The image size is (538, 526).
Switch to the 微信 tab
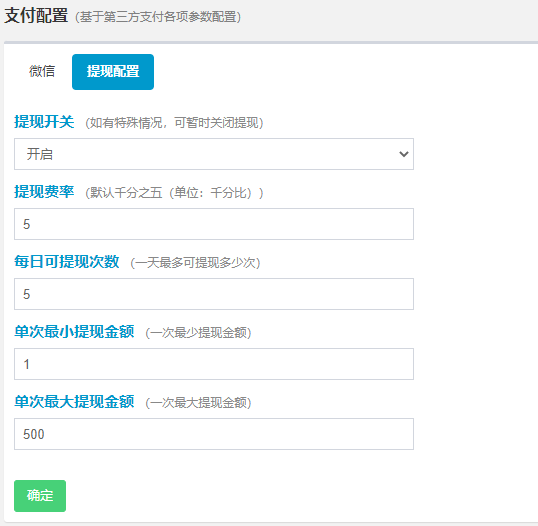point(42,71)
